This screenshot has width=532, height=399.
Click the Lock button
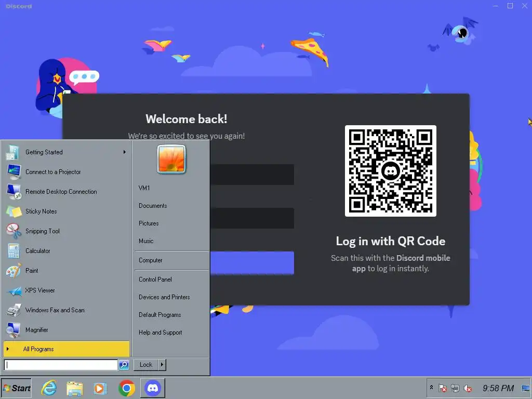click(x=146, y=365)
